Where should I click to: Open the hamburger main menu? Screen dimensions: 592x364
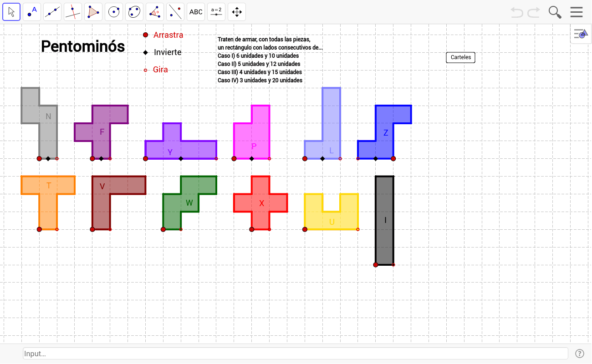click(x=577, y=12)
